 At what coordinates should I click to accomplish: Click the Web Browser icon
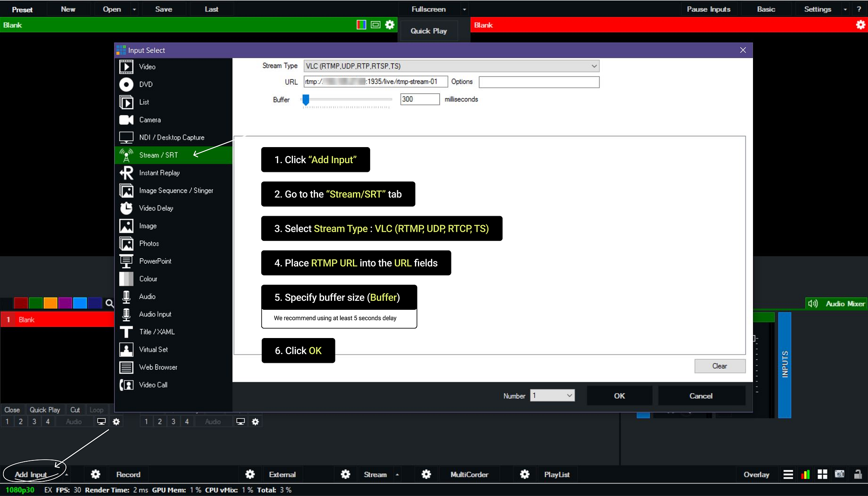pos(126,368)
